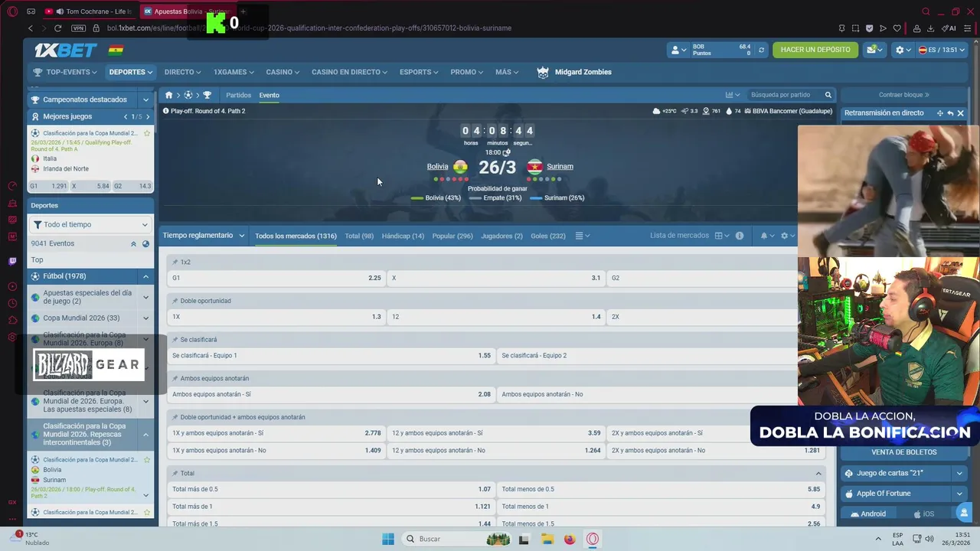Close the Retransmisión en directo panel
This screenshot has height=551, width=980.
[960, 113]
